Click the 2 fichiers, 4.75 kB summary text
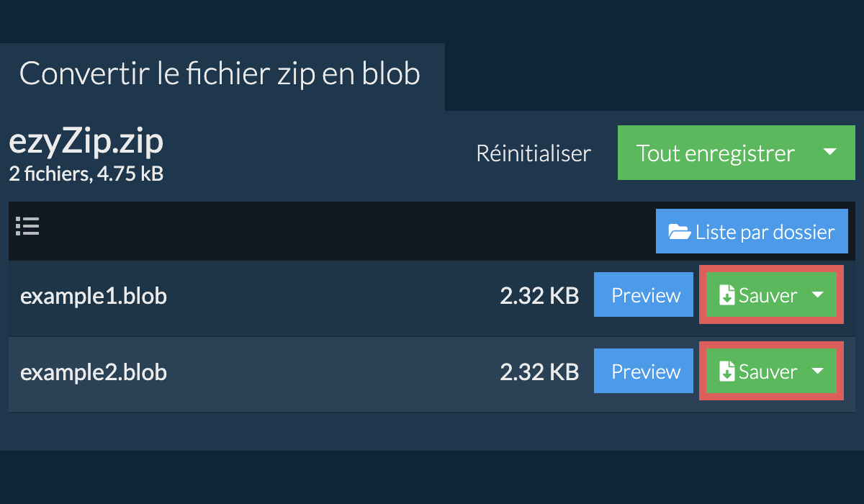This screenshot has width=864, height=504. (x=86, y=174)
